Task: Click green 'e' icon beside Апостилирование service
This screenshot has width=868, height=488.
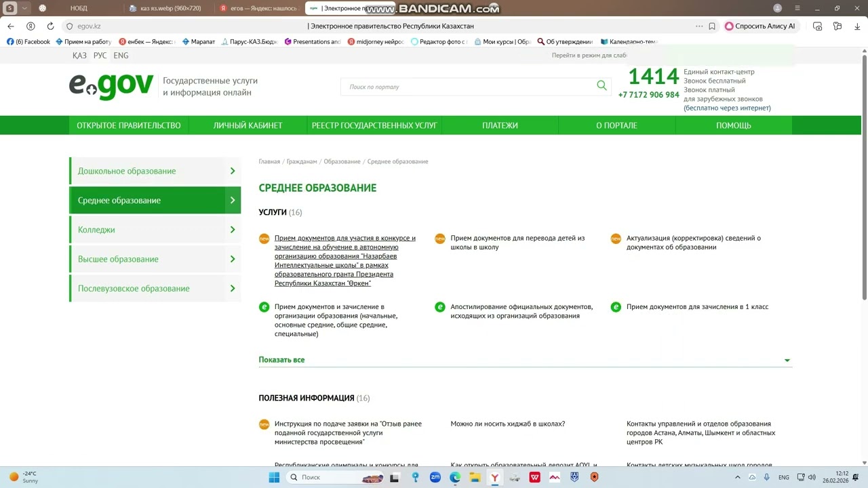Action: point(440,307)
